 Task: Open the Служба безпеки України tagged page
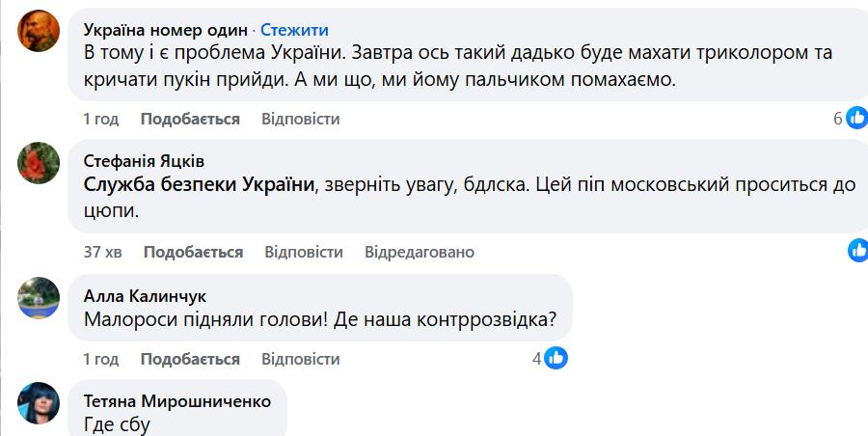click(x=200, y=184)
